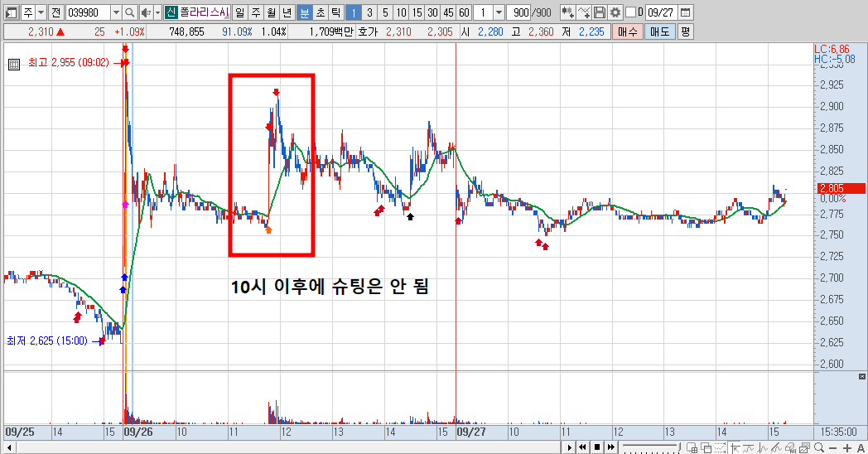Click the speaker sound alert icon
The width and height of the screenshot is (868, 454).
point(146,12)
